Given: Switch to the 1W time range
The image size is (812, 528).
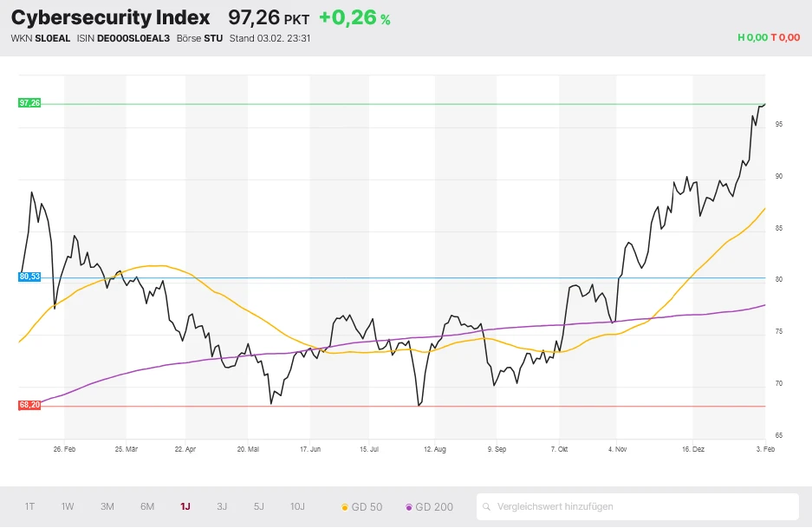Looking at the screenshot, I should click(68, 507).
